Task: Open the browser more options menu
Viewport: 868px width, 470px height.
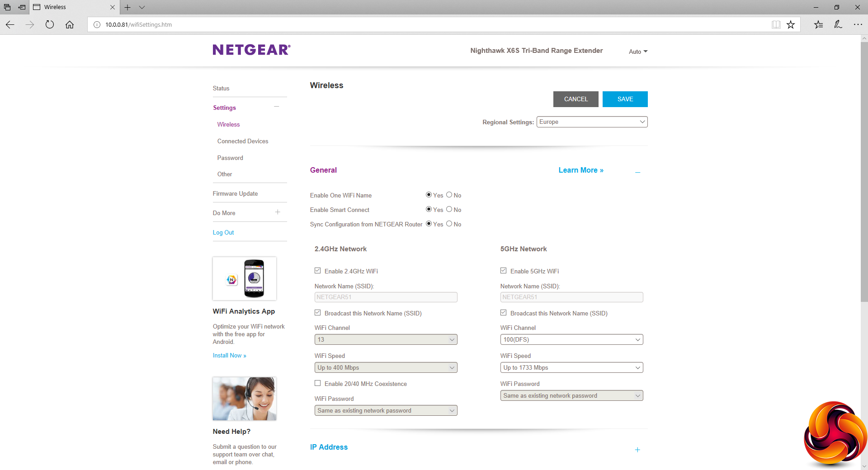Action: point(858,25)
